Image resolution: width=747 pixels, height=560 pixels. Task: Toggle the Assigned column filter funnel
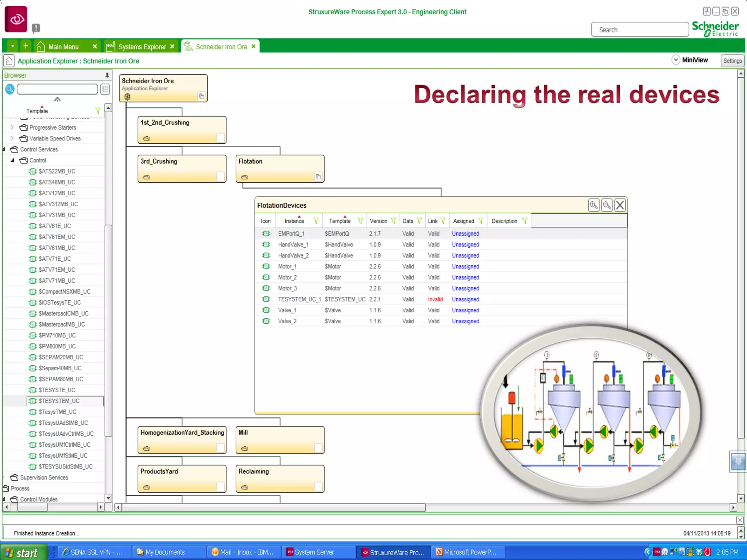(481, 221)
